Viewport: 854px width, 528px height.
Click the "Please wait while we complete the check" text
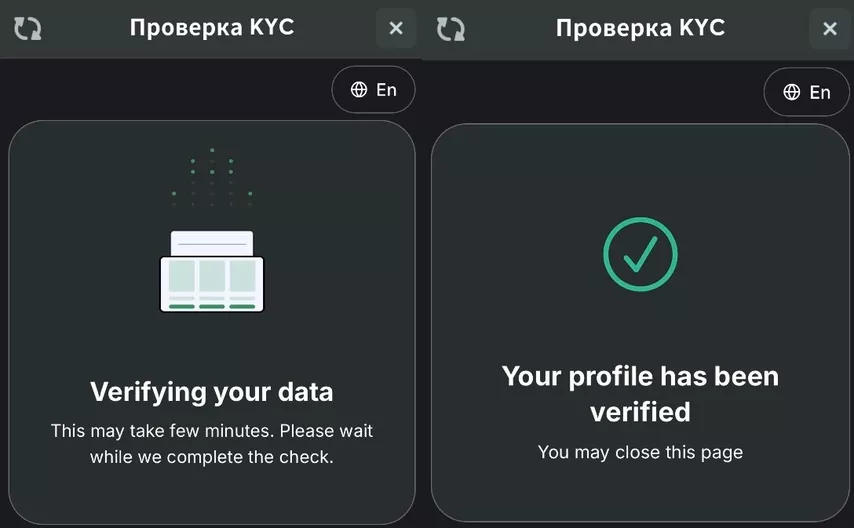(212, 457)
